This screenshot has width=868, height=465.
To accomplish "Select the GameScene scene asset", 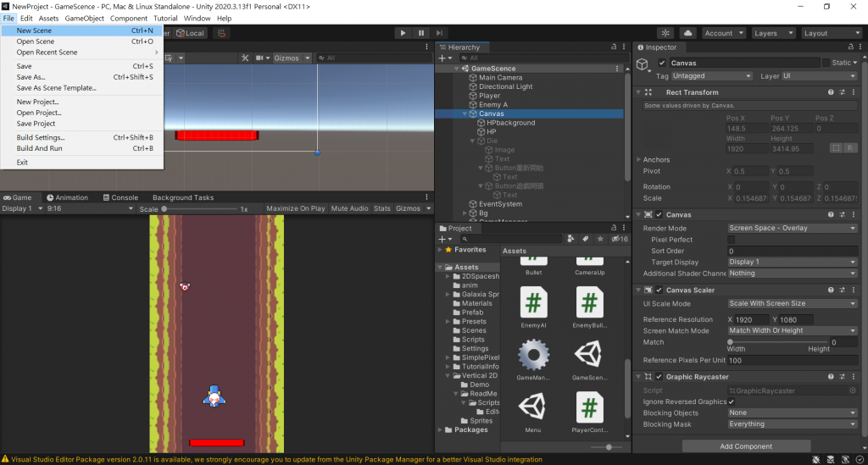I will tap(590, 359).
